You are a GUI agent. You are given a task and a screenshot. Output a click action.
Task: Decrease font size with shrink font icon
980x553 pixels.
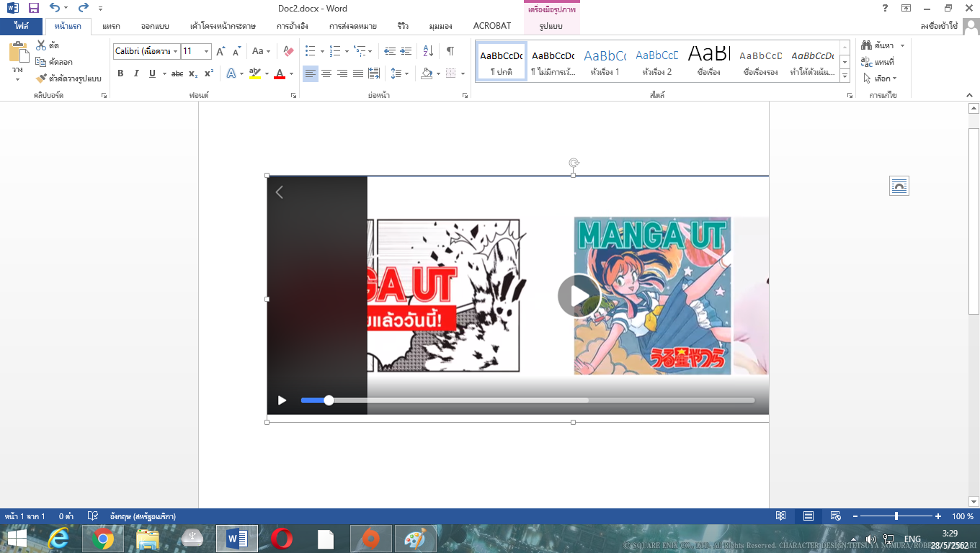tap(236, 51)
